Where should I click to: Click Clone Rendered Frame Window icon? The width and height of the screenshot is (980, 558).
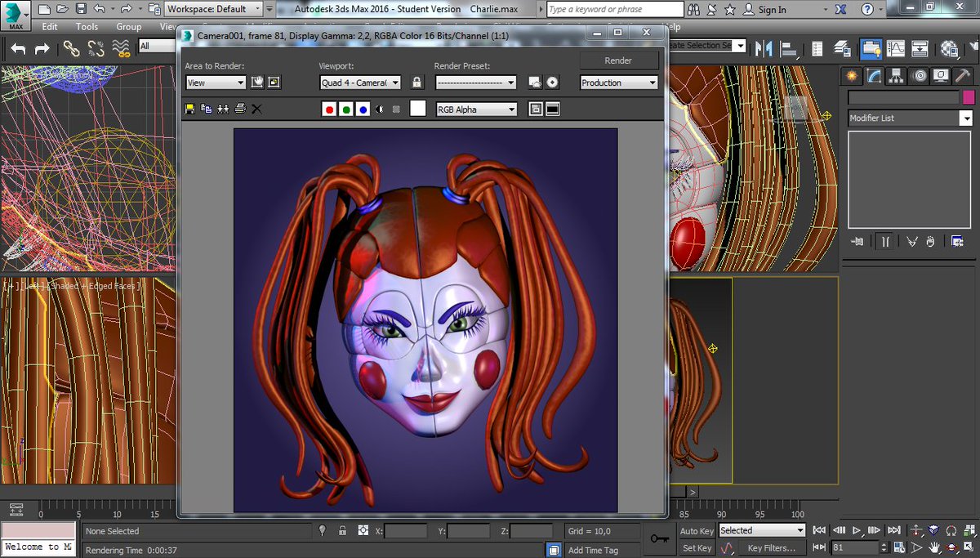click(x=223, y=109)
